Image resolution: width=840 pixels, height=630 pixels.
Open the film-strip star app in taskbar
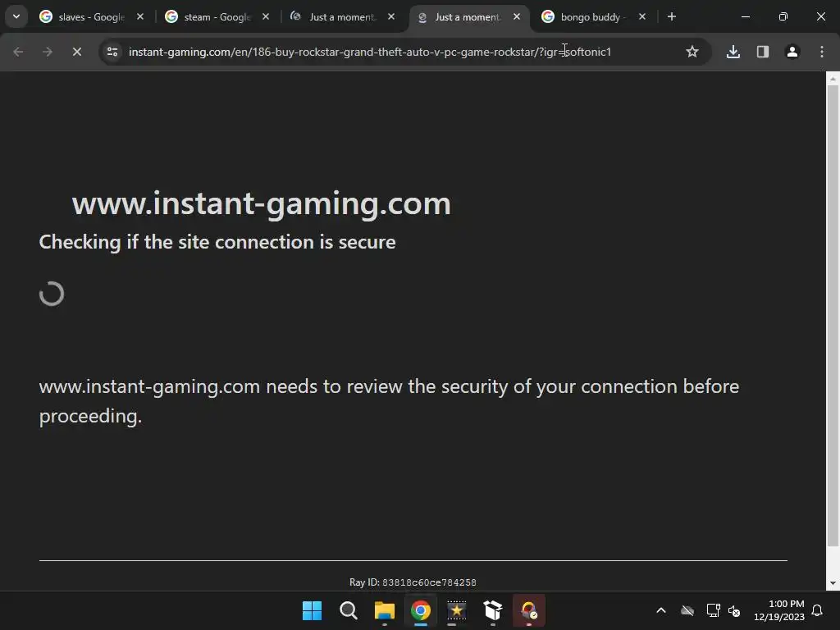(x=457, y=610)
